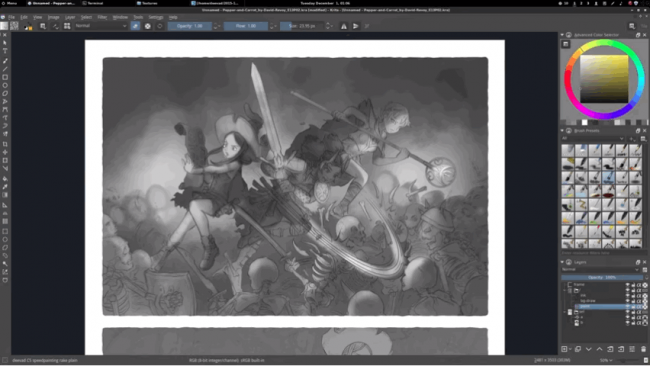Hide the ink layer via eye icon

[627, 296]
